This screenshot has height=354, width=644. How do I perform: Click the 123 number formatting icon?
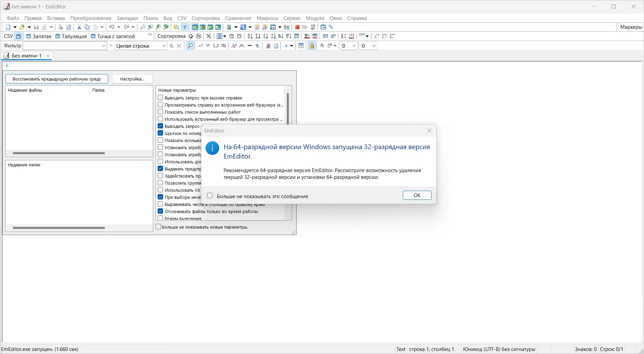[351, 36]
